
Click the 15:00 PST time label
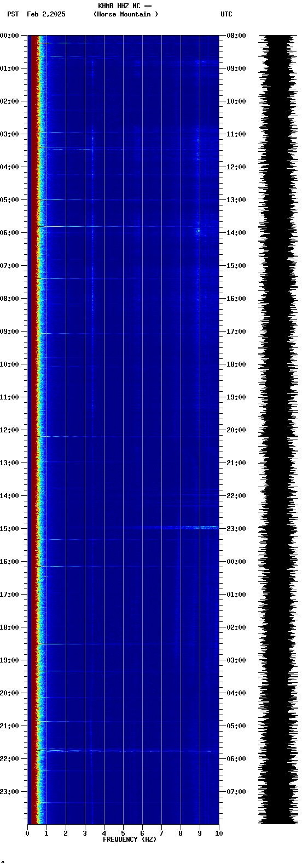tap(10, 529)
